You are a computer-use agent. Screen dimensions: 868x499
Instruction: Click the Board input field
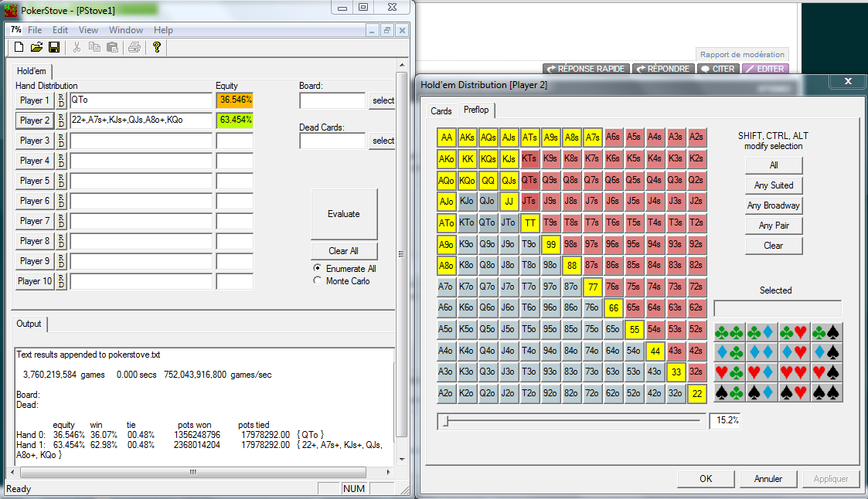(x=332, y=100)
